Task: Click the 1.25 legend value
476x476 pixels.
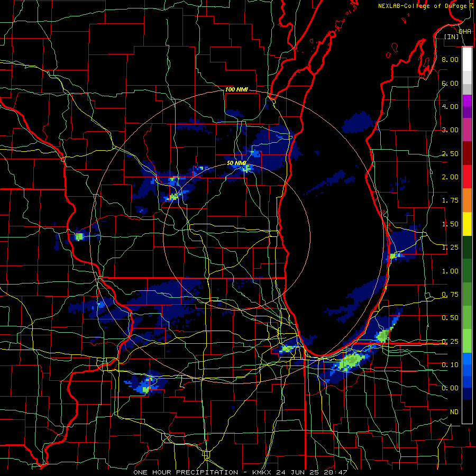Action: (450, 248)
